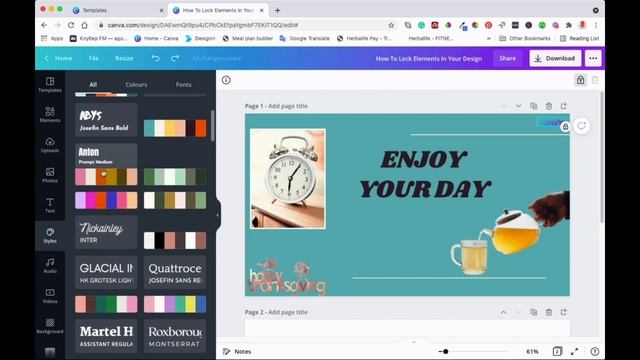This screenshot has width=640, height=360.
Task: Apply the Martel Assistant font set
Action: tap(106, 336)
